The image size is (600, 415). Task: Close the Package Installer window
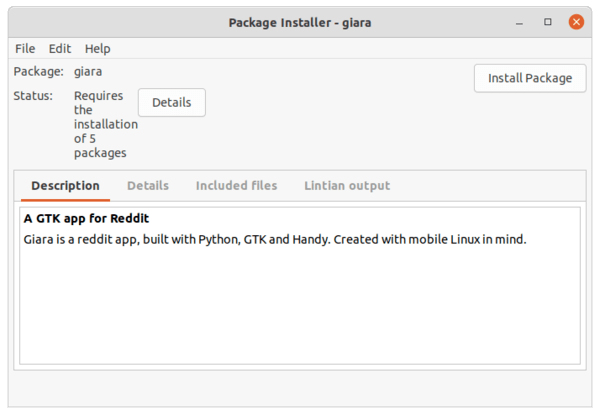point(576,22)
